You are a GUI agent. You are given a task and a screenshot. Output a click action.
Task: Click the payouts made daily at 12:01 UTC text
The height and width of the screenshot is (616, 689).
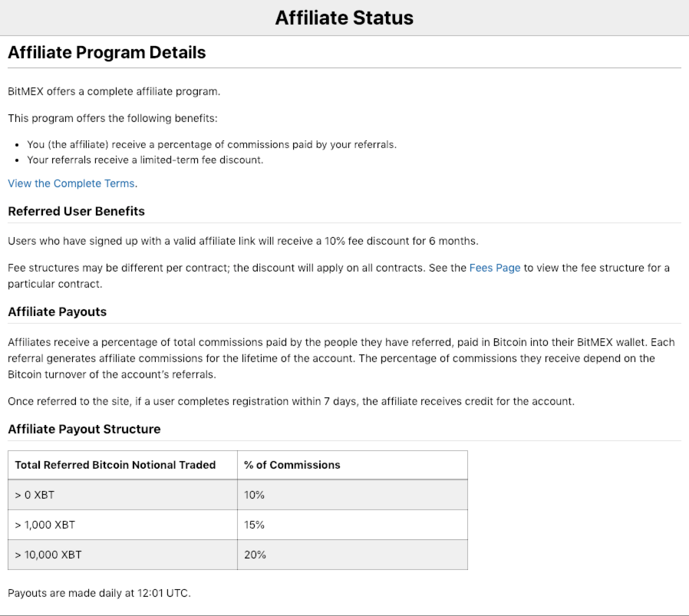pos(99,593)
